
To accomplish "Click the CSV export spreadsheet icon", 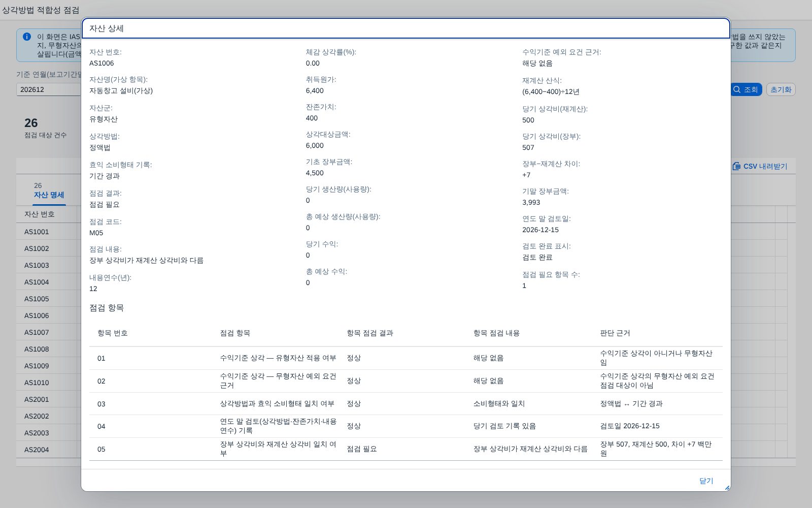I will (x=736, y=166).
